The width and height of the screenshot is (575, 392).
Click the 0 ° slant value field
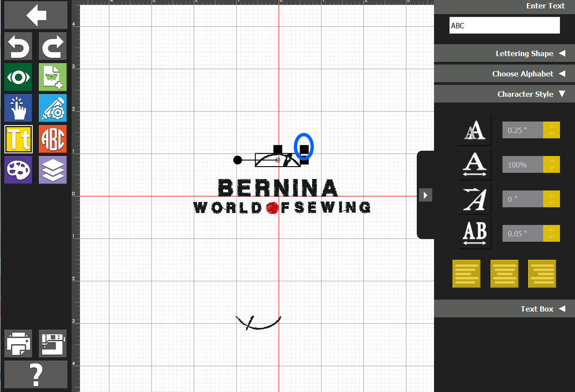[523, 199]
